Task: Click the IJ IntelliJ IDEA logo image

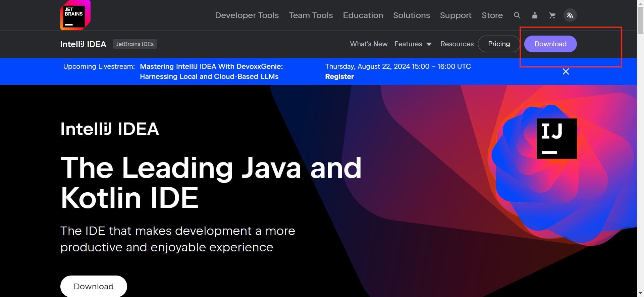Action: [x=557, y=139]
